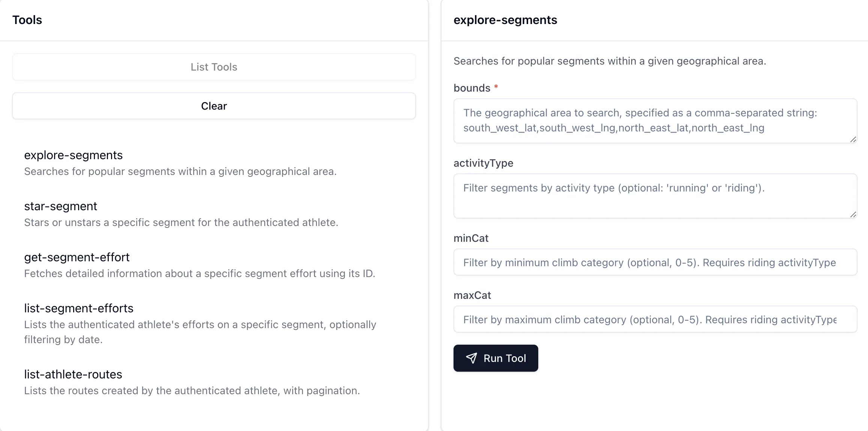This screenshot has width=868, height=431.
Task: Click the minCat field label
Action: tap(471, 238)
